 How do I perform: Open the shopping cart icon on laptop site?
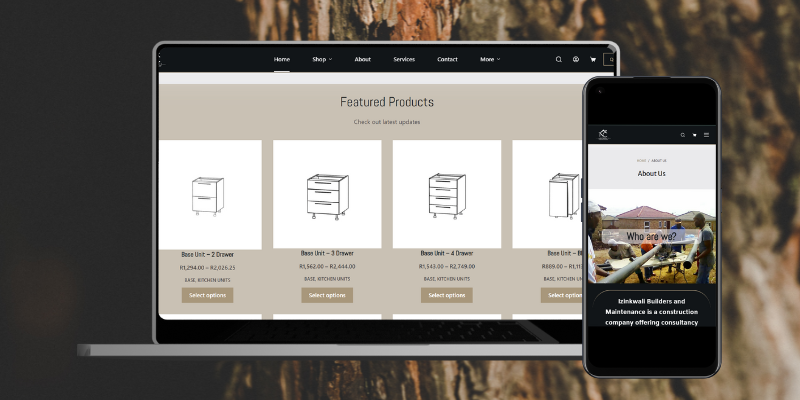[x=593, y=60]
